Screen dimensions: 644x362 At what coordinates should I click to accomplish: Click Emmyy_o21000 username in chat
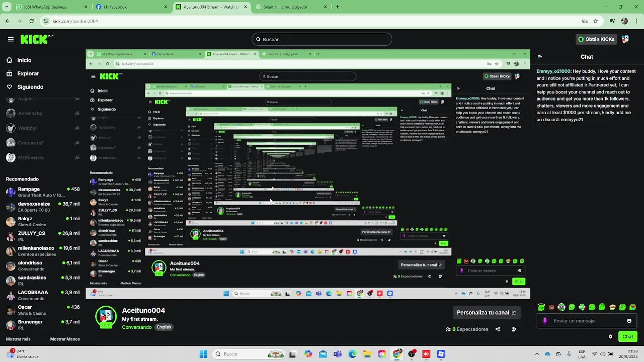pyautogui.click(x=553, y=71)
